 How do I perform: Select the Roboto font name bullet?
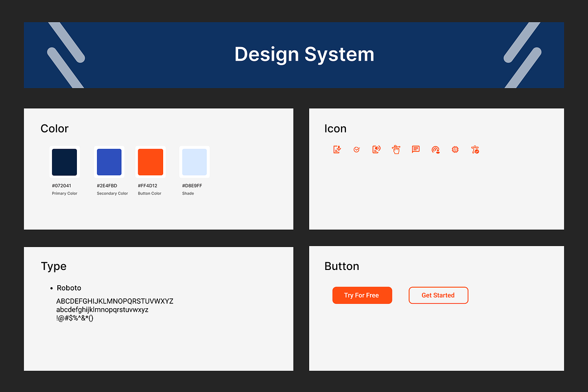tap(69, 288)
